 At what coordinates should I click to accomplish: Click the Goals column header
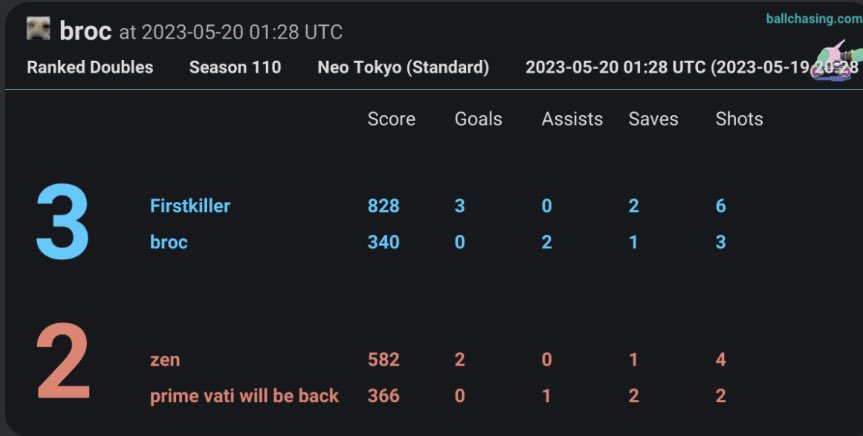click(478, 119)
